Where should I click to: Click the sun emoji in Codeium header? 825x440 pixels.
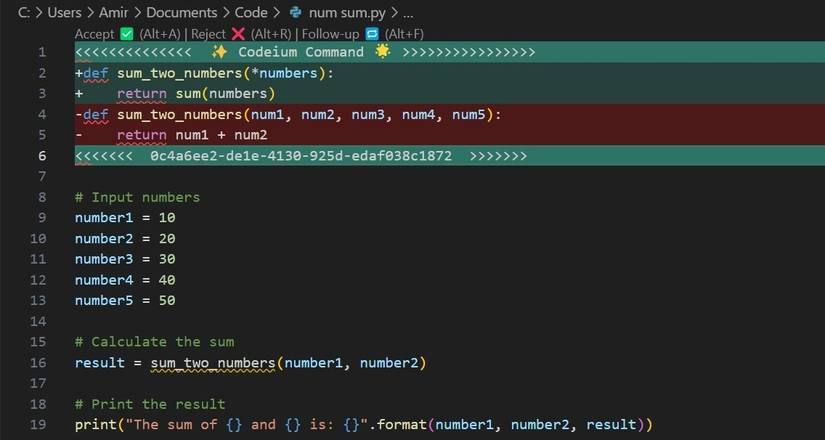[383, 52]
